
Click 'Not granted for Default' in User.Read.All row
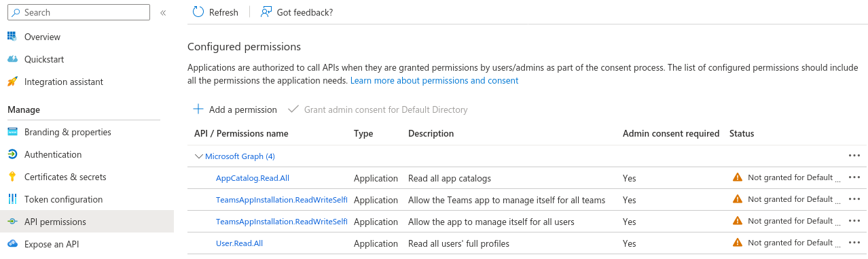790,243
